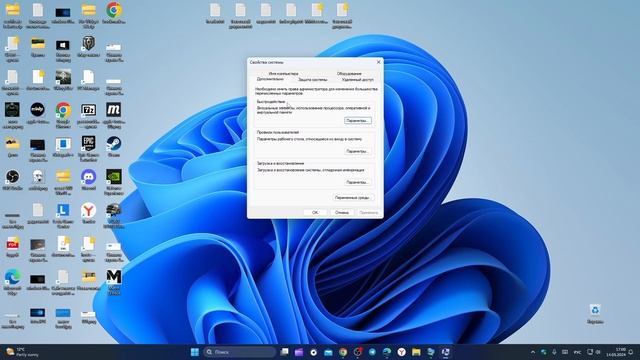Open Microsoft Edge from the taskbar
640x360 pixels.
tap(387, 352)
